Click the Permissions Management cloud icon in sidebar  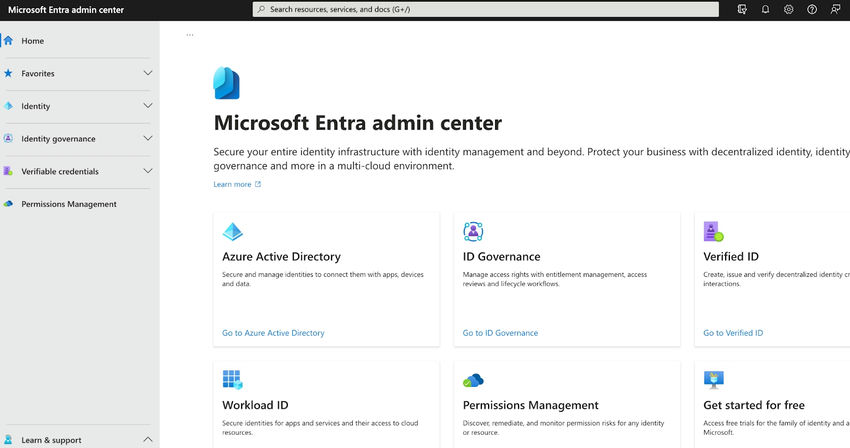tap(8, 204)
